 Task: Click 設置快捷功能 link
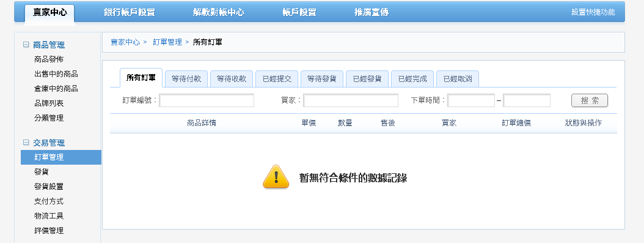[x=593, y=12]
